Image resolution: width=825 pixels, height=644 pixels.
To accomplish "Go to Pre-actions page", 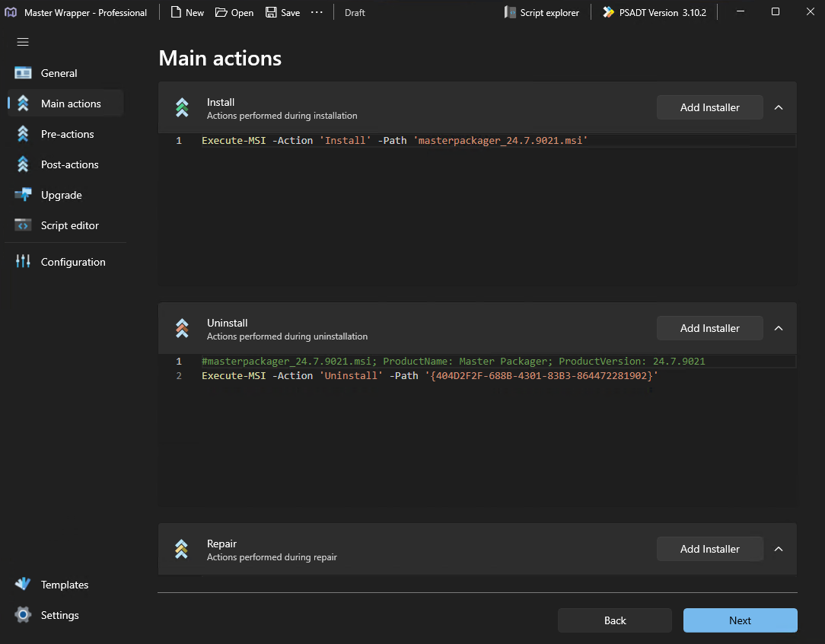I will tap(65, 134).
